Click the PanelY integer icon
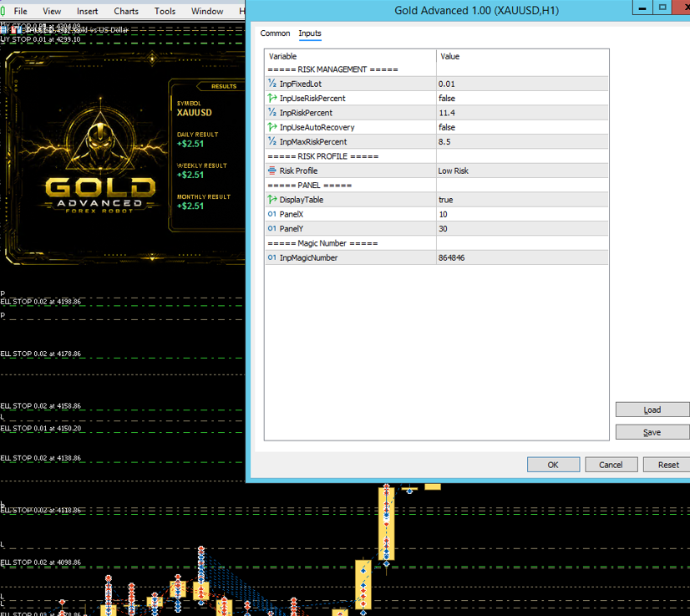This screenshot has height=616, width=690. 272,228
